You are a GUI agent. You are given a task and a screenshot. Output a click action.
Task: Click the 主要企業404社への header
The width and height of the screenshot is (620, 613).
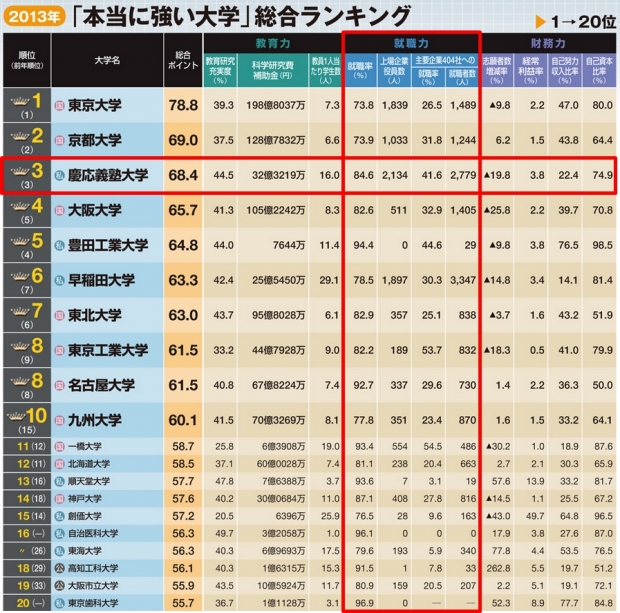(x=445, y=61)
